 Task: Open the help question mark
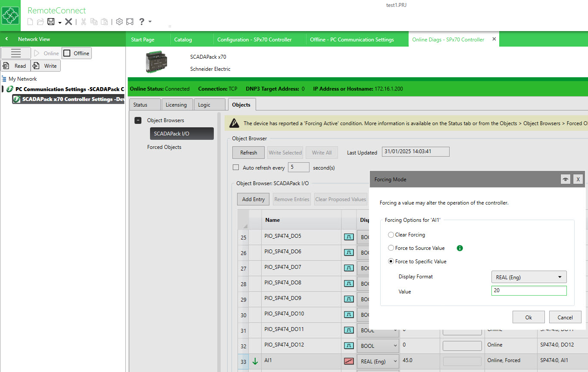point(141,22)
